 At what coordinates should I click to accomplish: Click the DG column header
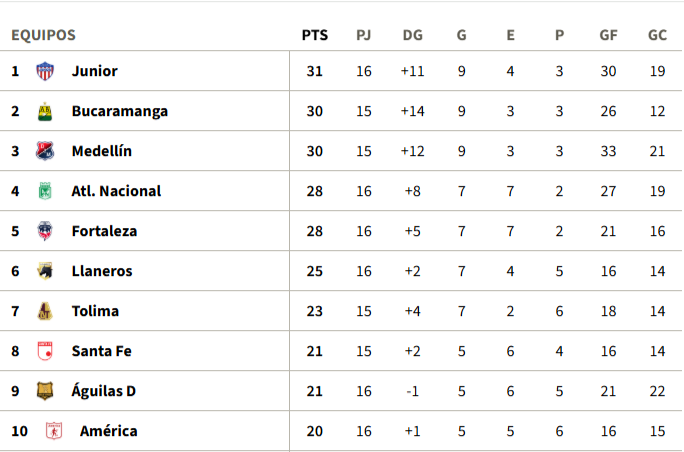click(412, 35)
